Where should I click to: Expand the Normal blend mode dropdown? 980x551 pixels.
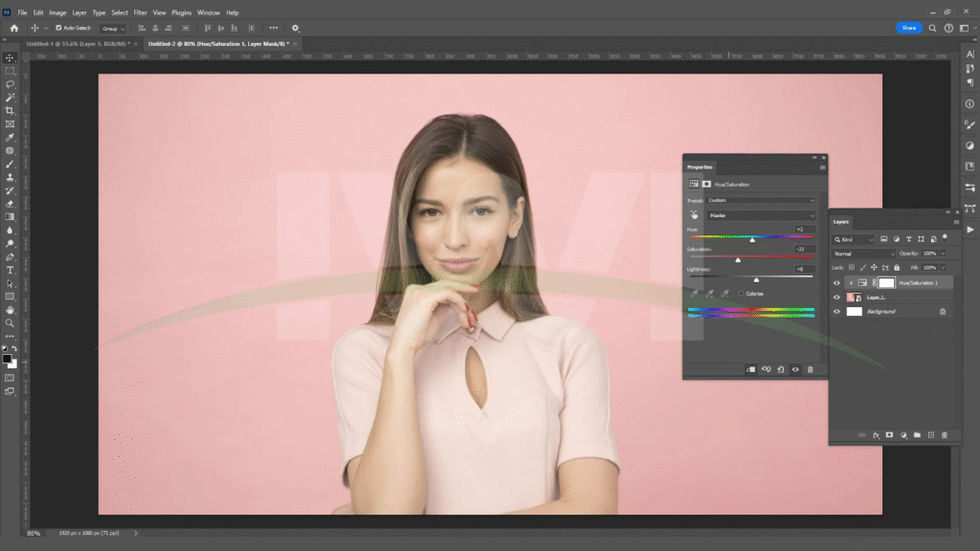(x=863, y=253)
